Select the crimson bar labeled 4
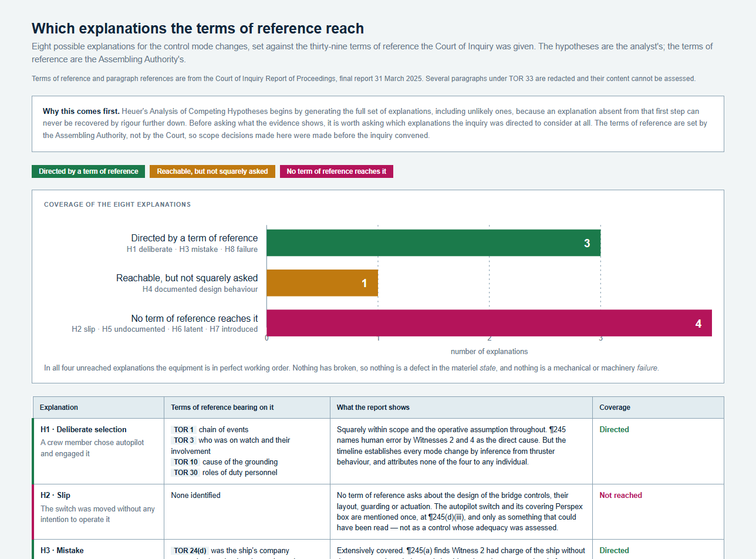This screenshot has width=756, height=559. pos(490,323)
